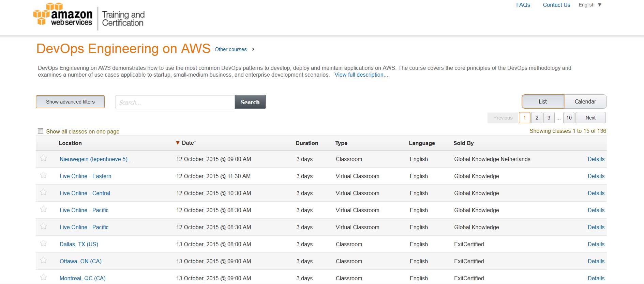Star the Ottawa, ON class
The image size is (644, 284).
(x=43, y=260)
